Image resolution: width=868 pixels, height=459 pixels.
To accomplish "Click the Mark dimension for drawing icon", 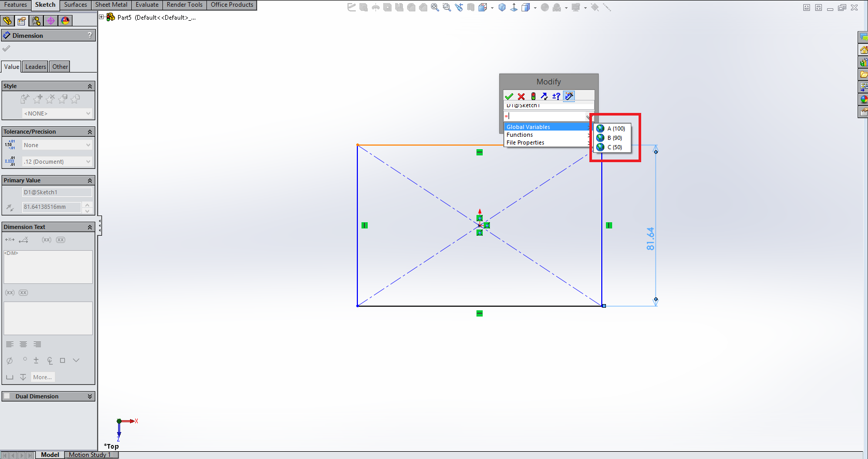I will tap(569, 96).
